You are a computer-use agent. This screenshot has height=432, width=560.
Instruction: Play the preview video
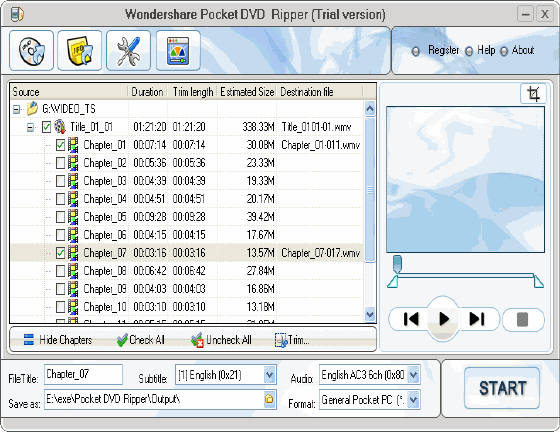(x=444, y=318)
